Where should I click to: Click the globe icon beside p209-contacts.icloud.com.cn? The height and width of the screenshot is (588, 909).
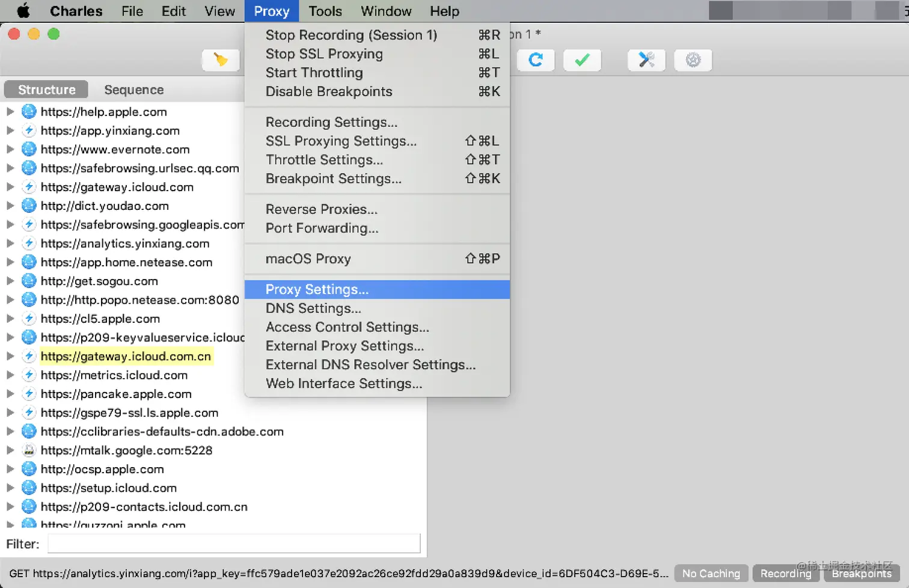(29, 507)
